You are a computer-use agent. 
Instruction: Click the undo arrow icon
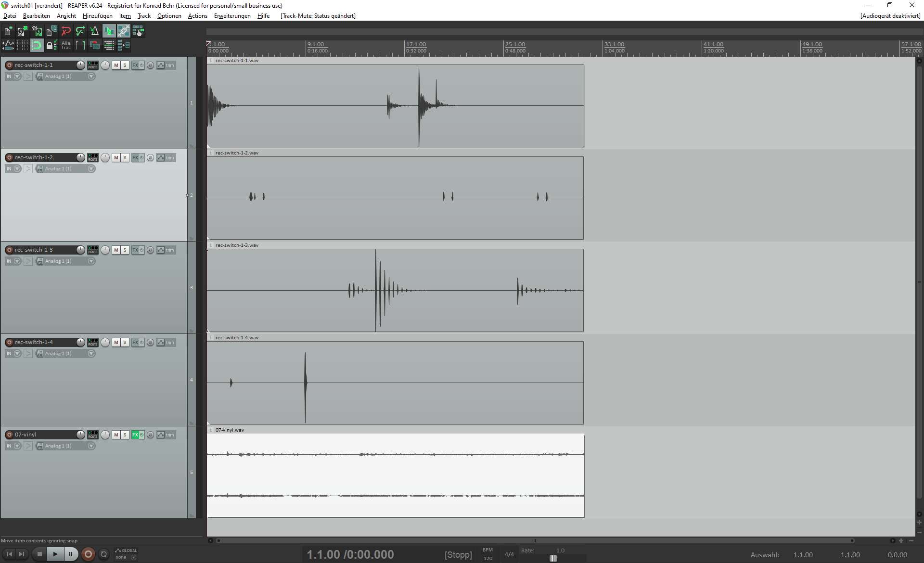pos(66,31)
